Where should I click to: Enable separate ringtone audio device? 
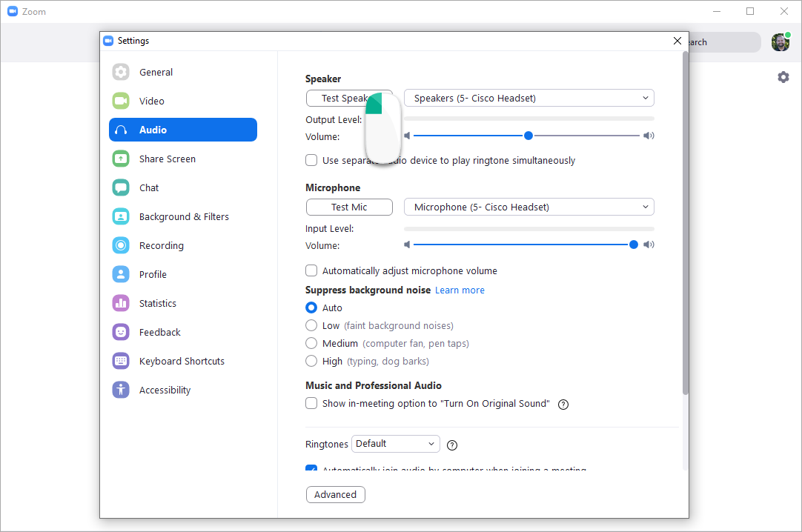tap(311, 160)
